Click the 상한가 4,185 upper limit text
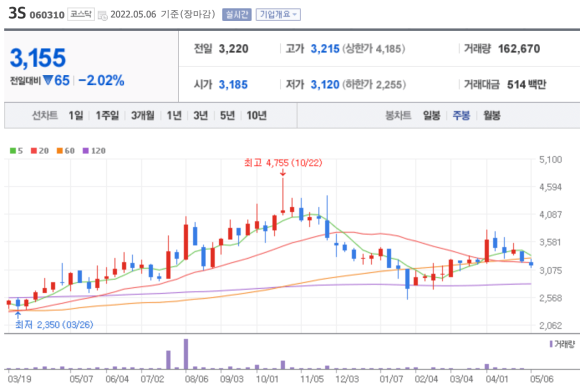Screen dimensions: 580x389 tap(374, 48)
